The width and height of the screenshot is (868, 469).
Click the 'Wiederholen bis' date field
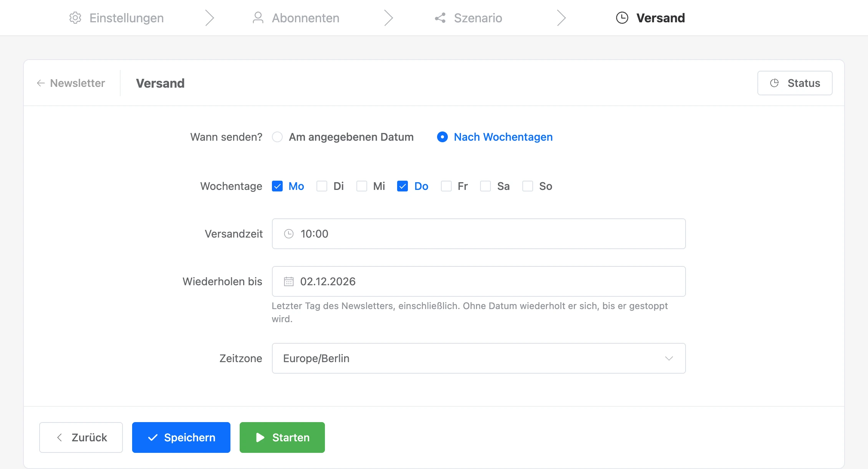pos(479,281)
